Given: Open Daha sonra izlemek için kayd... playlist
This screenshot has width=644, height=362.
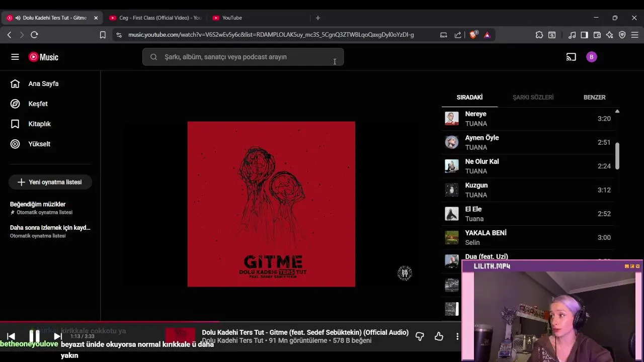Looking at the screenshot, I should pyautogui.click(x=50, y=231).
